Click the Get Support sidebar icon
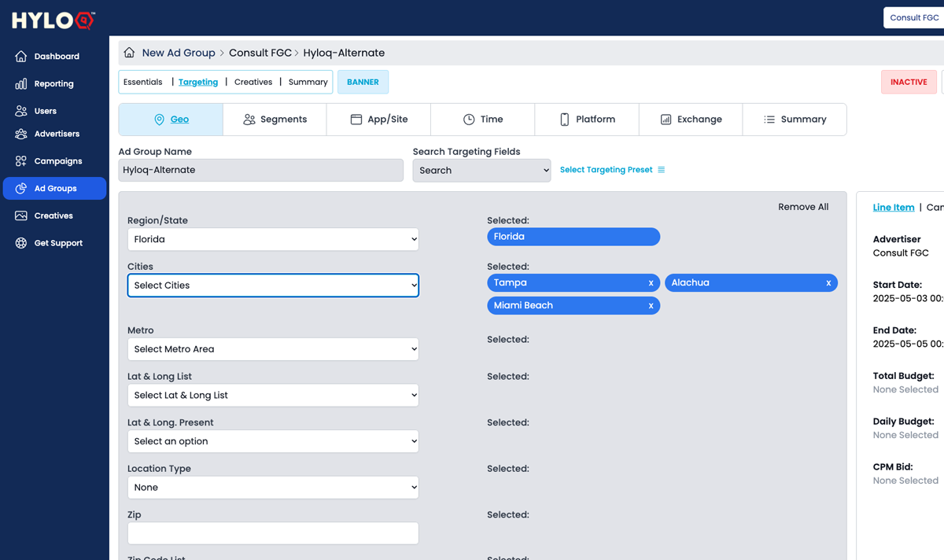Viewport: 944px width, 560px height. 21,243
